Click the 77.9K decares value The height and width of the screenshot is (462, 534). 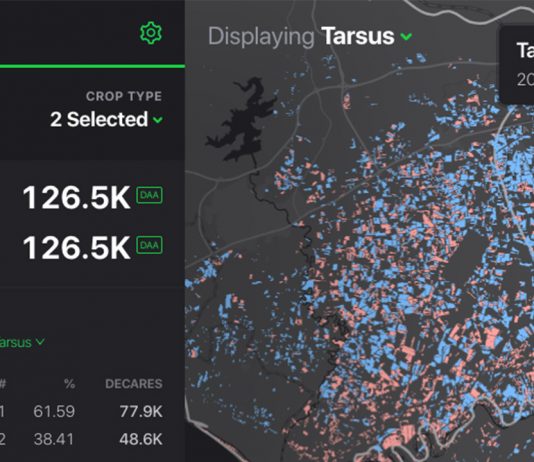[141, 411]
